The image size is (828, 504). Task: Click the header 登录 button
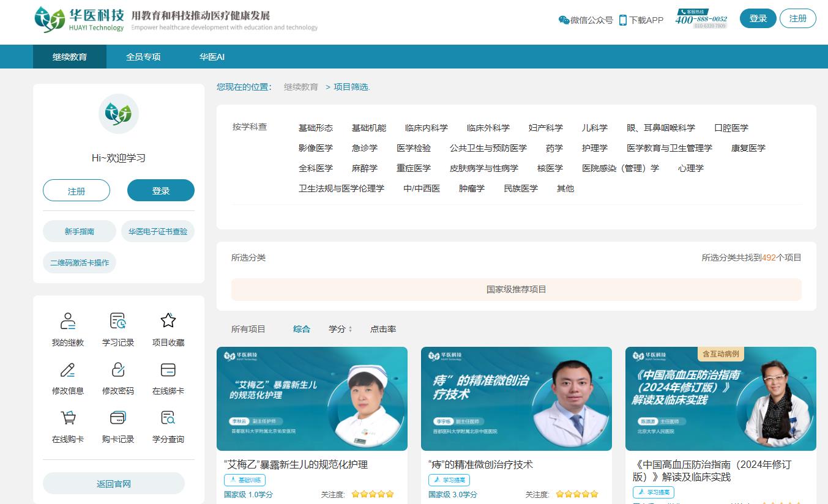pyautogui.click(x=758, y=18)
